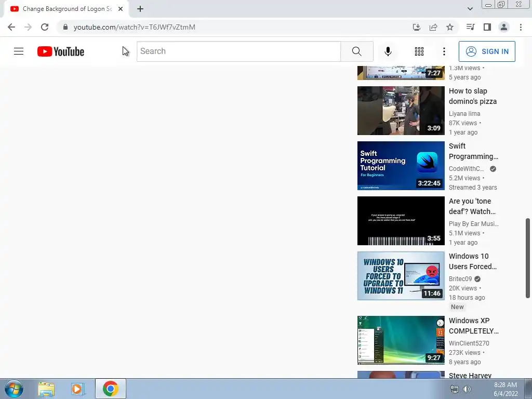Click the browser forward arrow
The height and width of the screenshot is (399, 532).
click(x=28, y=27)
